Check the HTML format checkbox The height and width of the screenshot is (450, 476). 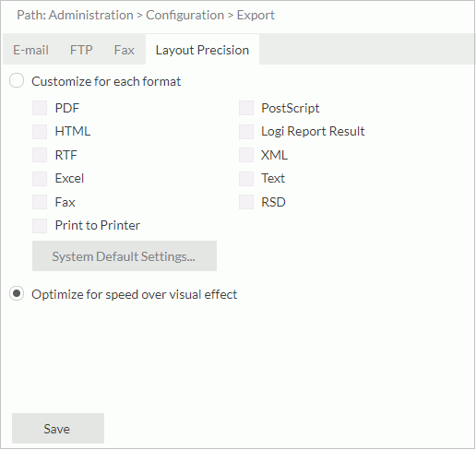coord(40,132)
